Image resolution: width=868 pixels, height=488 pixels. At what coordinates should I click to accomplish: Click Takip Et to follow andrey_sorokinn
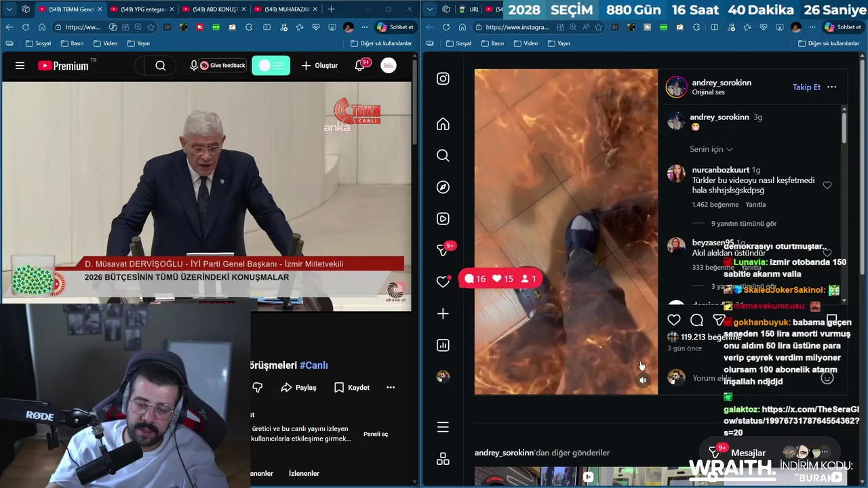(x=806, y=87)
